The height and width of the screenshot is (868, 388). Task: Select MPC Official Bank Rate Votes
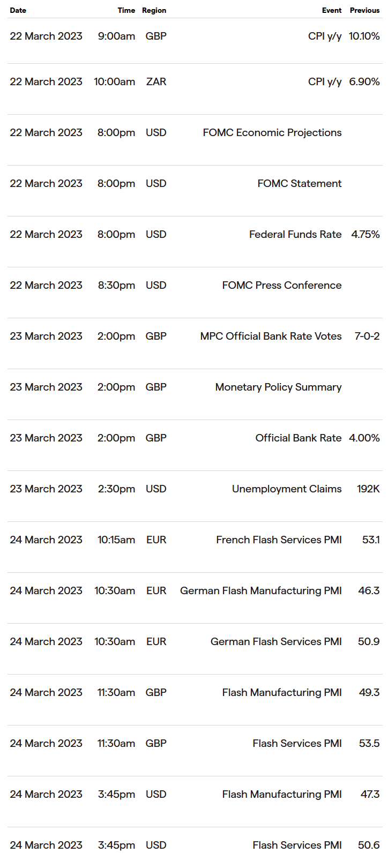pyautogui.click(x=271, y=336)
